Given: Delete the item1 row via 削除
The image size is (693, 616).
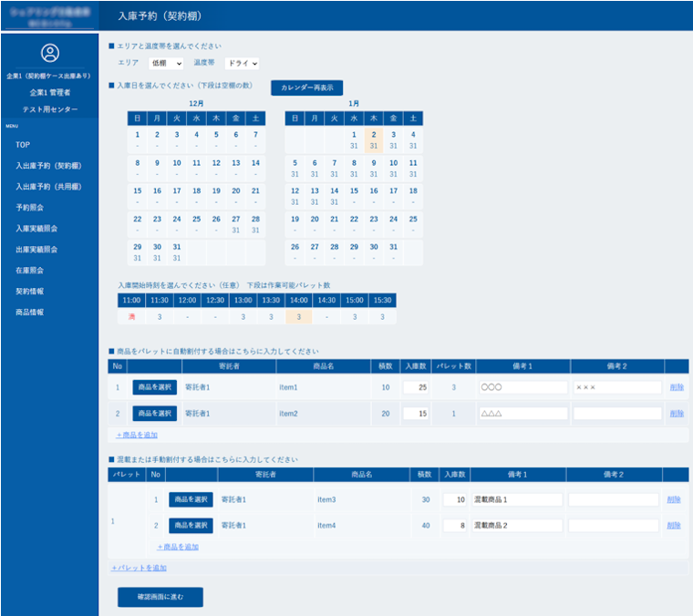Looking at the screenshot, I should pos(676,387).
